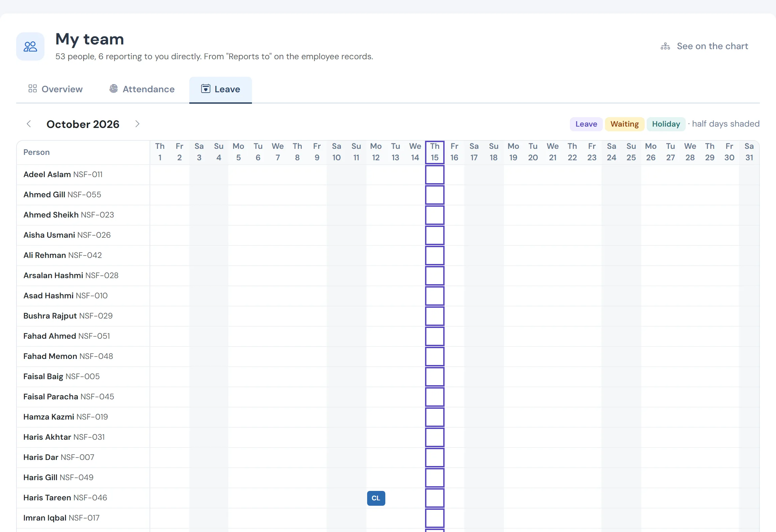Select Adeel Aslam's October 15 cell
Image resolution: width=776 pixels, height=532 pixels.
[434, 175]
